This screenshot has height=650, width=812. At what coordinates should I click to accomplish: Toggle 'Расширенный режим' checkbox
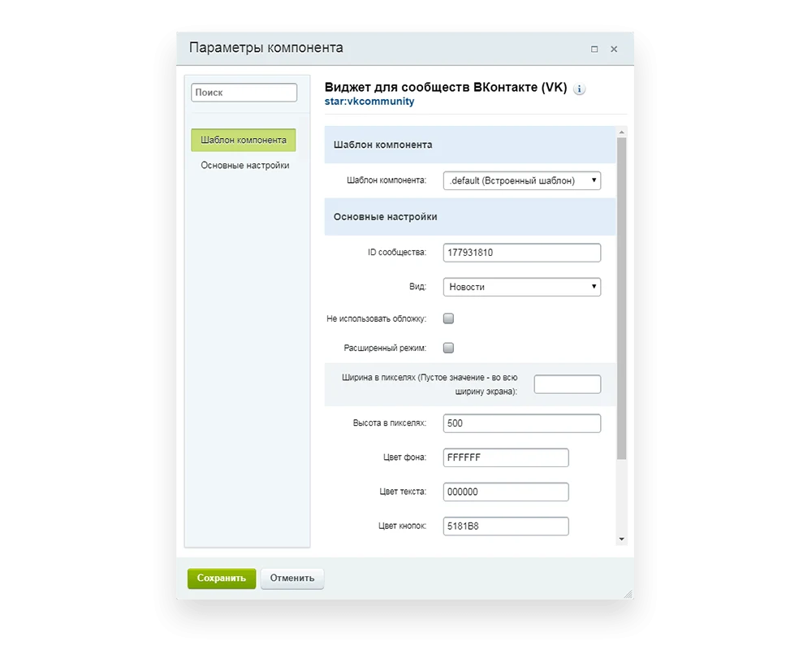coord(448,348)
